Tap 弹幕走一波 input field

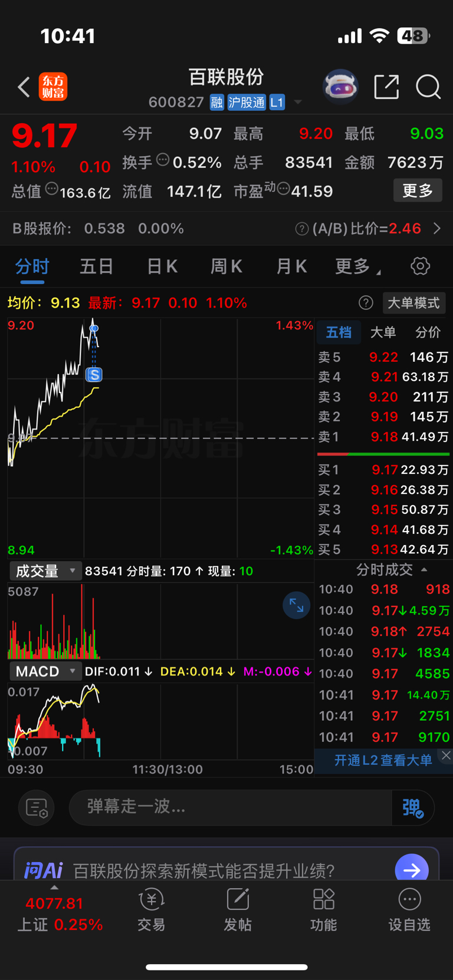[x=230, y=807]
